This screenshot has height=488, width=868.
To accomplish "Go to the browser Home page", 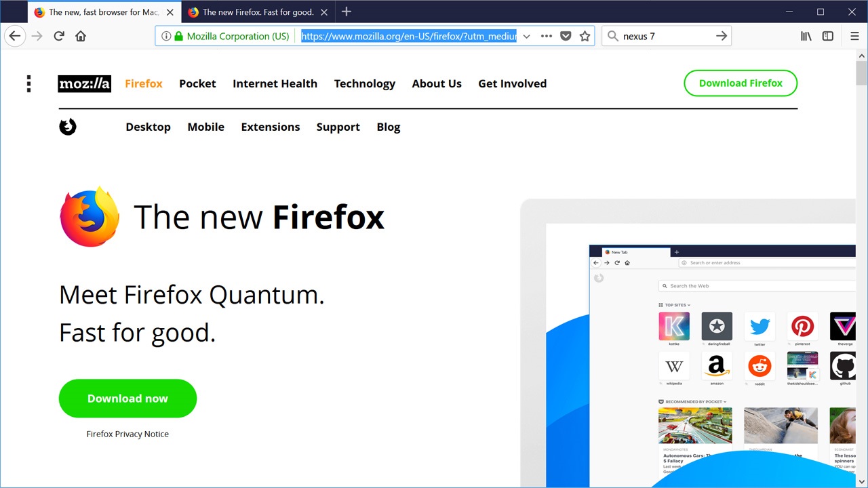I will point(81,36).
